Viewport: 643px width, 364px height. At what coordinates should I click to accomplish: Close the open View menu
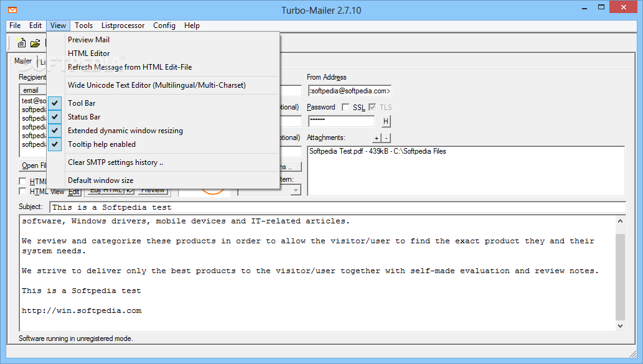[59, 26]
